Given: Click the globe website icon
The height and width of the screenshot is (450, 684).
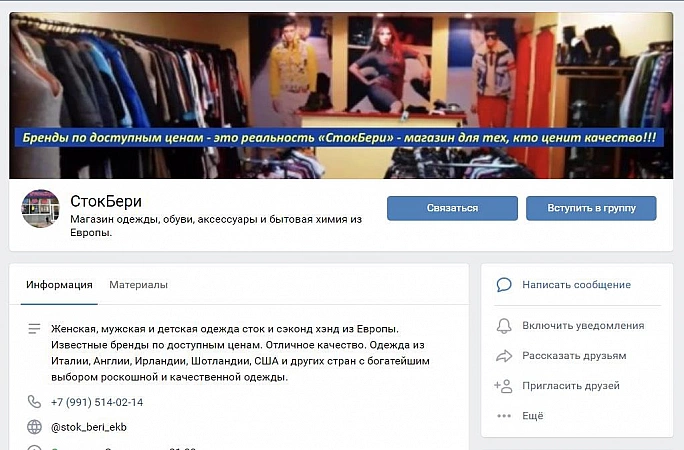Looking at the screenshot, I should 34,427.
